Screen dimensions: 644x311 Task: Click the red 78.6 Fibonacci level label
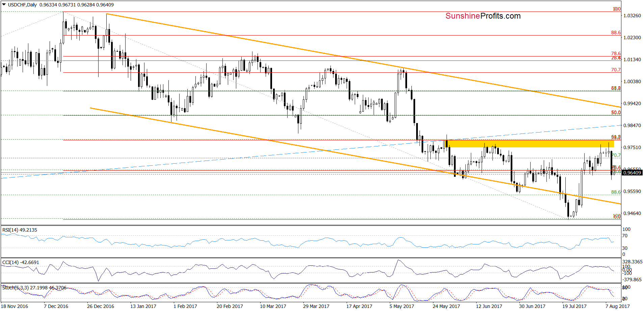[x=616, y=53]
